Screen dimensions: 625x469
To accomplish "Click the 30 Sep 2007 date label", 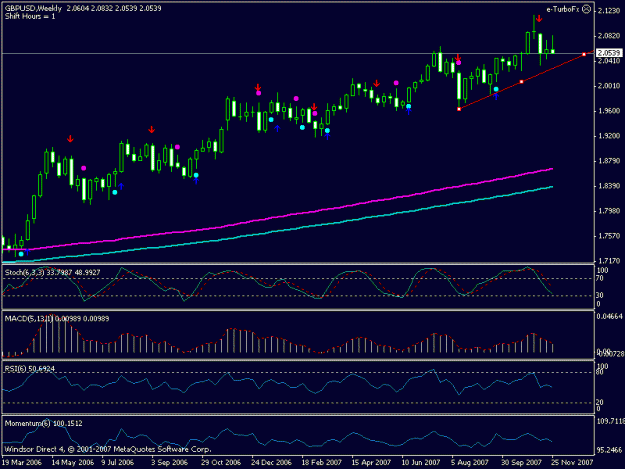I will (521, 462).
